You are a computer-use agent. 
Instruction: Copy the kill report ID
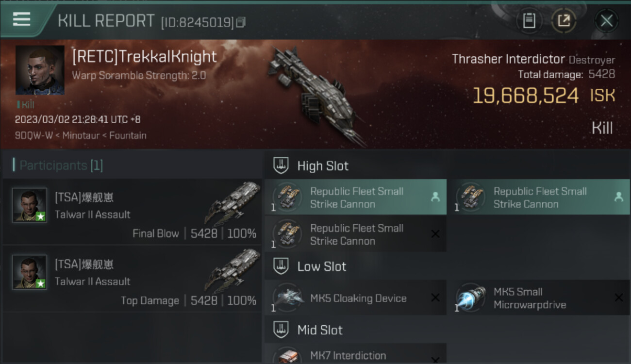241,22
